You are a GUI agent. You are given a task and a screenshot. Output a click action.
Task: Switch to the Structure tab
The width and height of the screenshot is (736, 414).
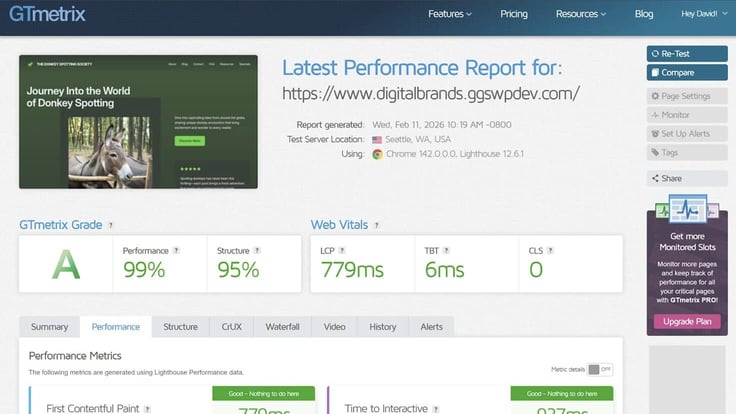coord(180,327)
